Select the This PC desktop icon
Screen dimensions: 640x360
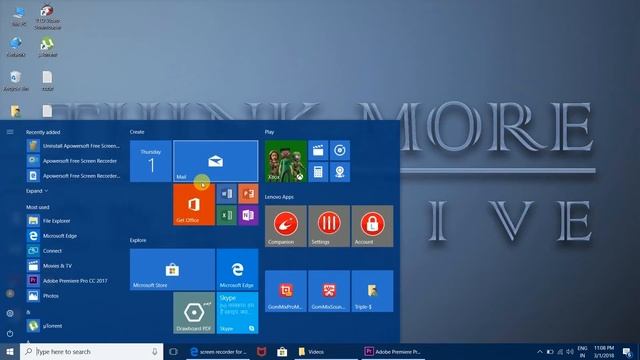[19, 17]
